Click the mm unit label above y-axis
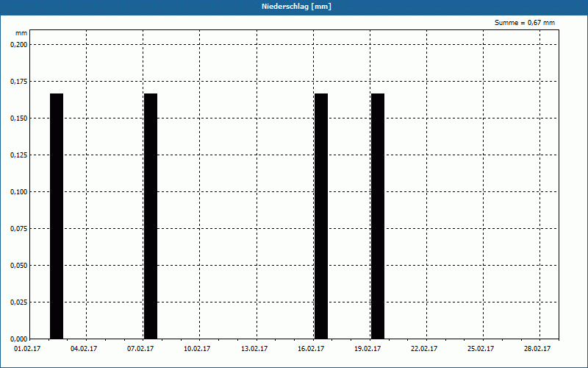This screenshot has height=368, width=588. click(21, 33)
